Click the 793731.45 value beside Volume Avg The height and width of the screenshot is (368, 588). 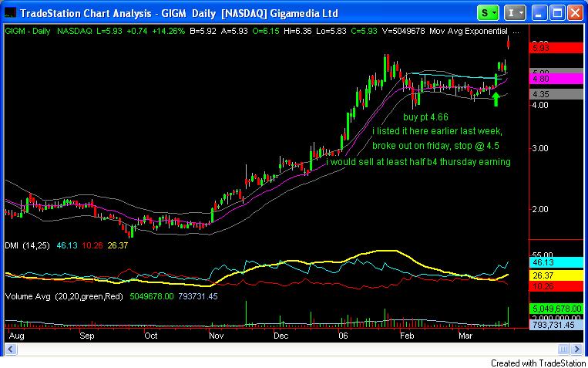197,297
